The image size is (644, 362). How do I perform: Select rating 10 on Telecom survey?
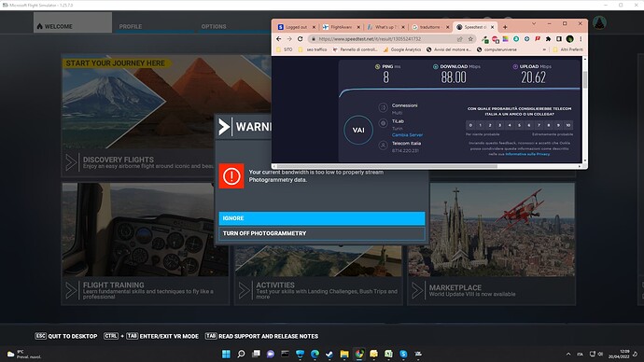(x=568, y=125)
